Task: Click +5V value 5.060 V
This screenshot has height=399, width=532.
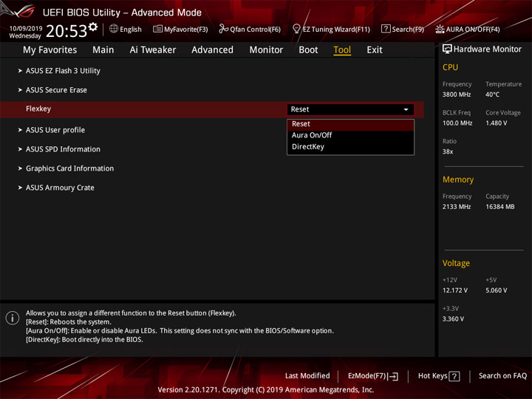Action: pyautogui.click(x=497, y=290)
